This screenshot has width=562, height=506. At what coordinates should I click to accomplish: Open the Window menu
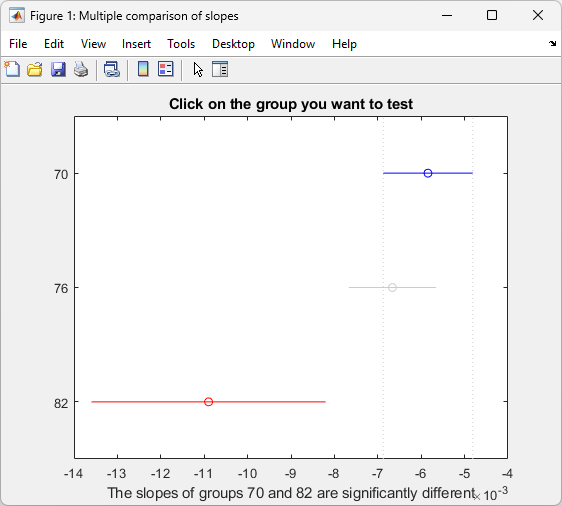293,44
